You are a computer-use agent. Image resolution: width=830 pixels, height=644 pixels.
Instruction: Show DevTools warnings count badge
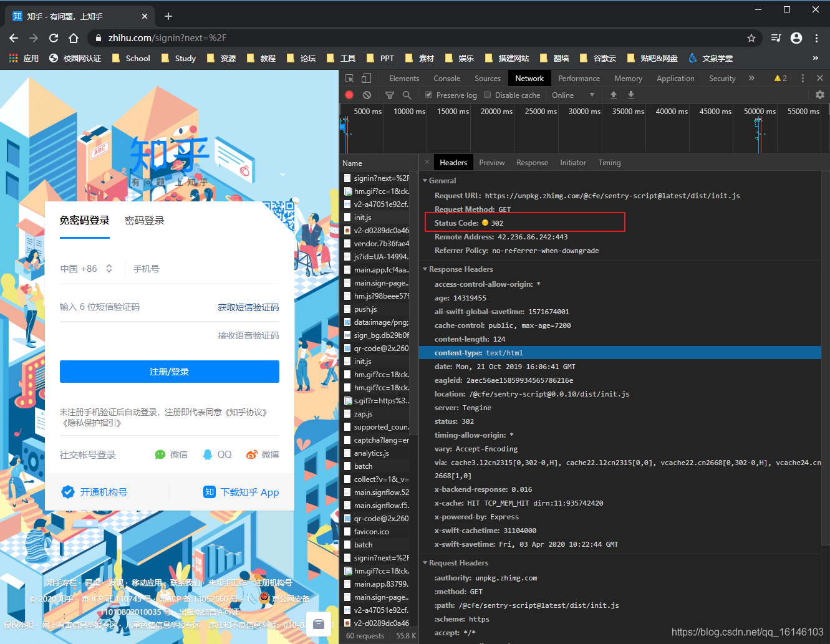[780, 78]
